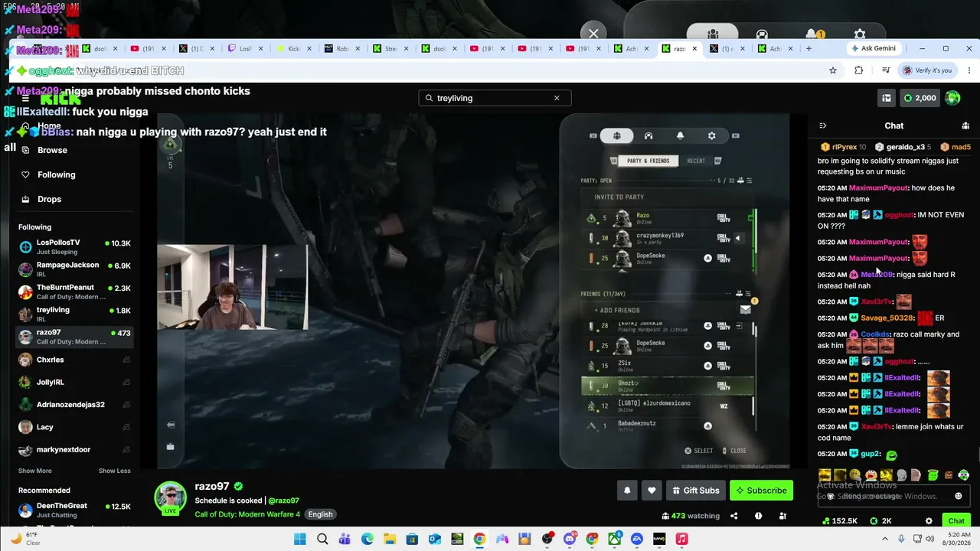
Task: Open the browser extensions puzzle icon
Action: coord(858,70)
